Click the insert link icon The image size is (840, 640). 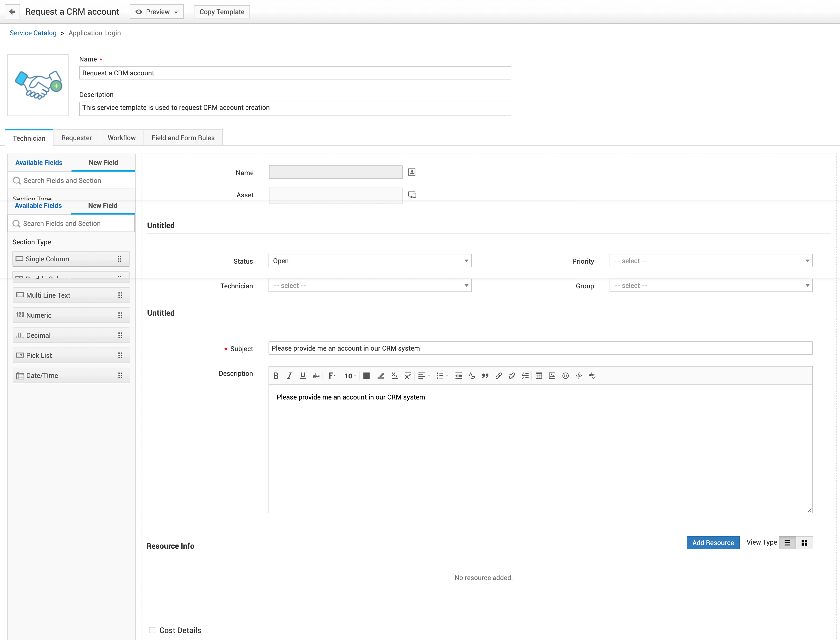[498, 376]
